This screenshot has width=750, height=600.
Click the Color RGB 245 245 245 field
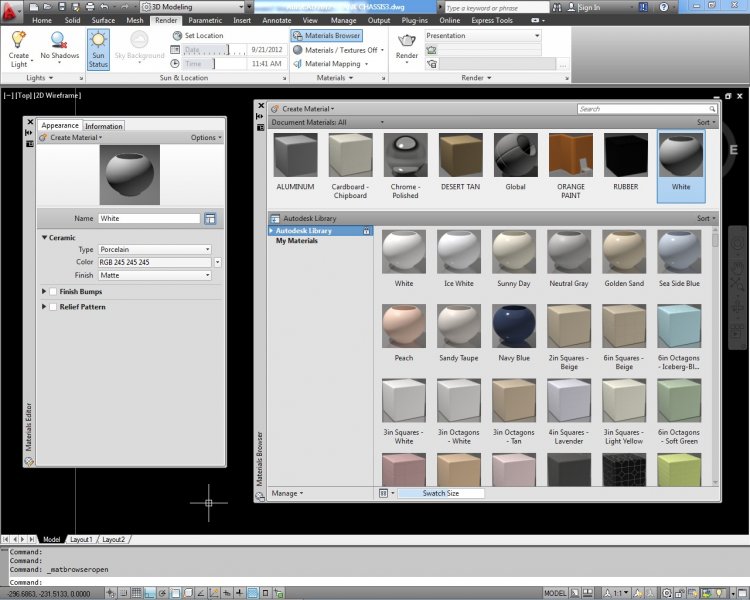pyautogui.click(x=154, y=262)
